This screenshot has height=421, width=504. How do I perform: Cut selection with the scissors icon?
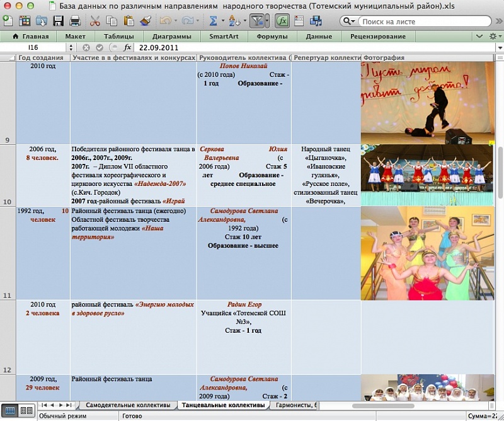click(95, 21)
